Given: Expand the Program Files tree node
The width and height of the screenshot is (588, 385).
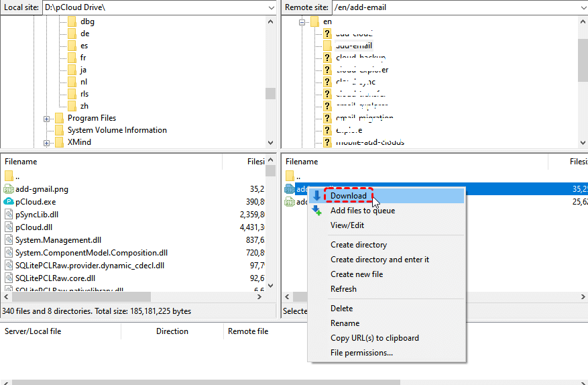Looking at the screenshot, I should [x=47, y=119].
